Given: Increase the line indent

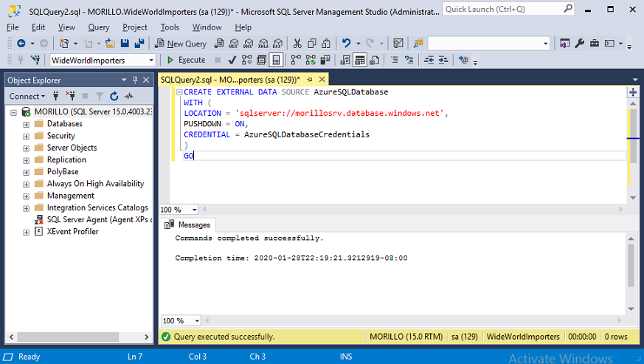Looking at the screenshot, I should 443,60.
